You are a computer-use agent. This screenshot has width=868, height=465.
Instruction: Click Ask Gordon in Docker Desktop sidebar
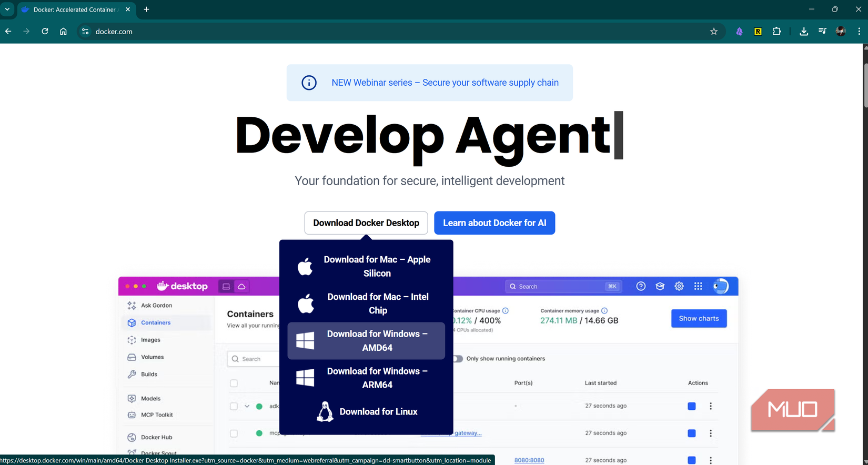pyautogui.click(x=156, y=306)
